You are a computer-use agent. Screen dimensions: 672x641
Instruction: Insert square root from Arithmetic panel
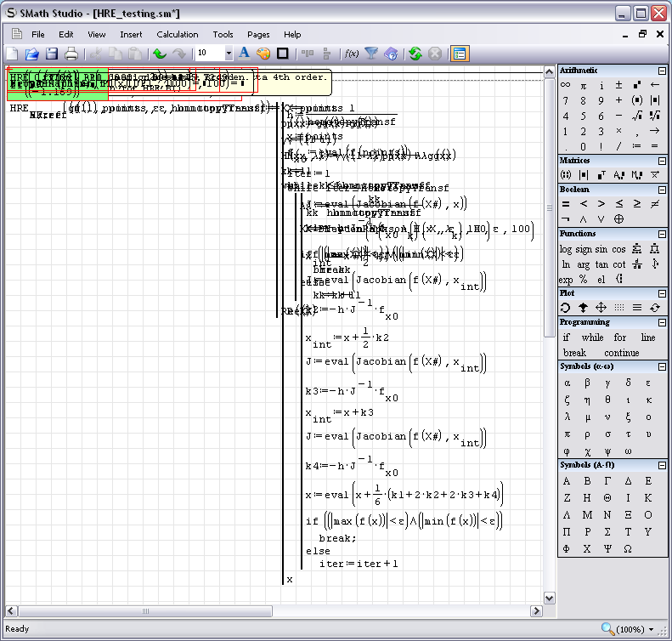tap(637, 116)
